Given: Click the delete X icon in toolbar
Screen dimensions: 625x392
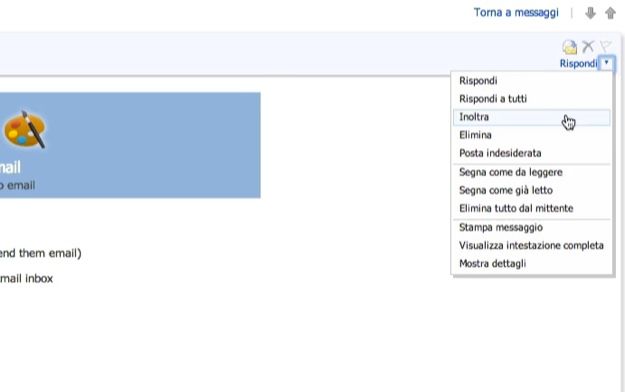Looking at the screenshot, I should pos(588,47).
